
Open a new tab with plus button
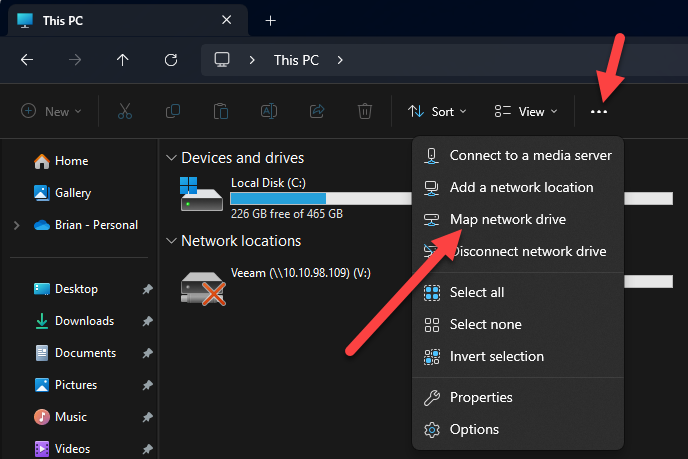tap(270, 21)
